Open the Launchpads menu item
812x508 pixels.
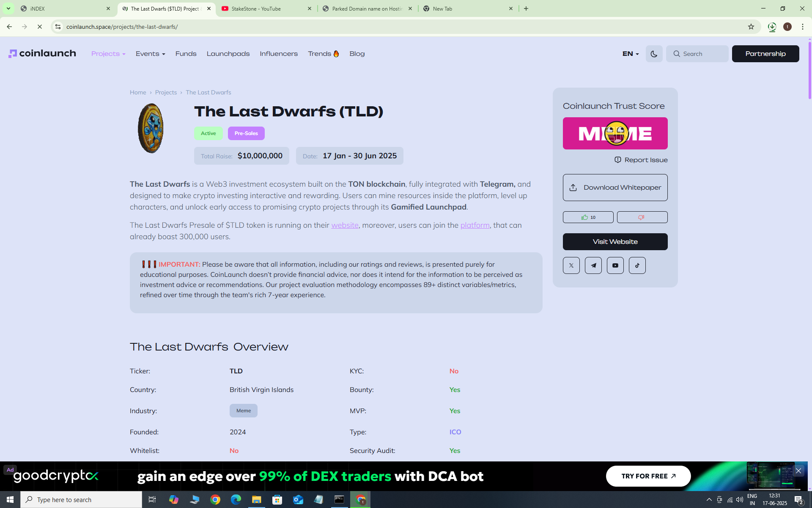[x=228, y=54]
